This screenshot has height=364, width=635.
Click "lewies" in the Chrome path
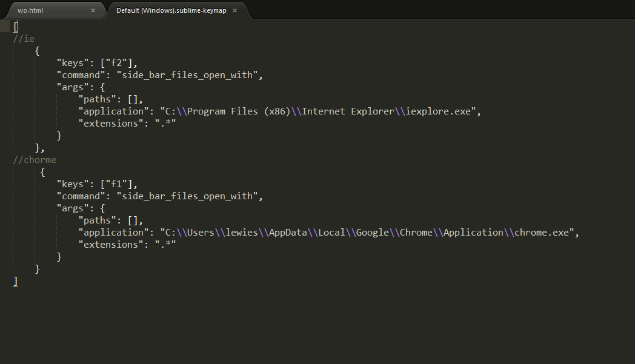point(242,233)
